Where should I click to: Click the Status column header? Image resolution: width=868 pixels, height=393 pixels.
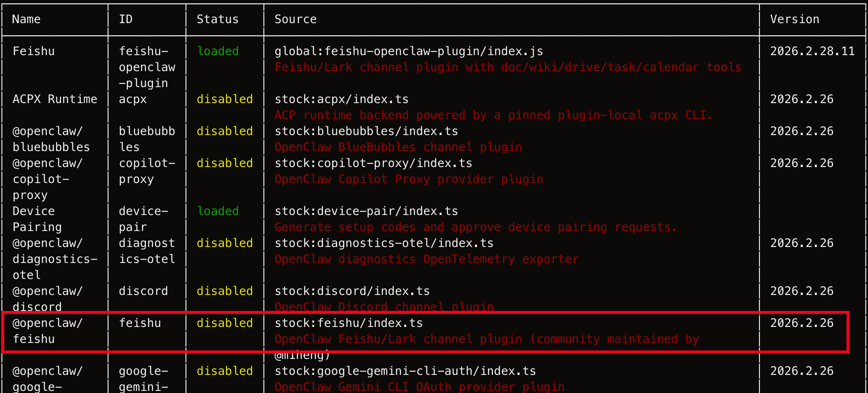click(x=217, y=19)
